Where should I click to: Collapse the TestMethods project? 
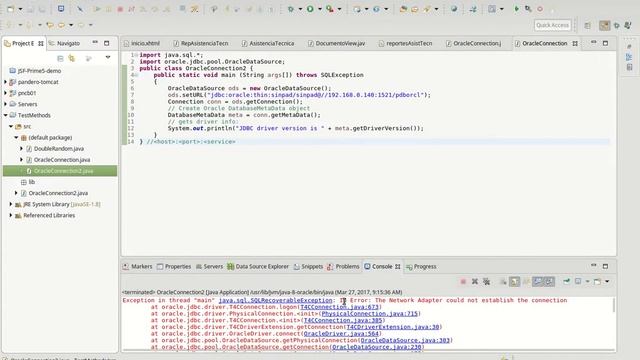6,116
